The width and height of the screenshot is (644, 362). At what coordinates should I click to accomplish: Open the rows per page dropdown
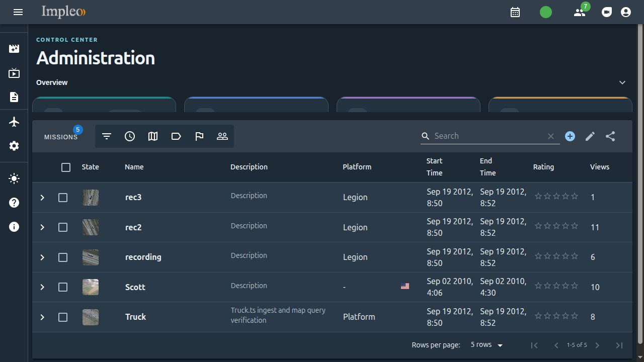[x=487, y=345]
